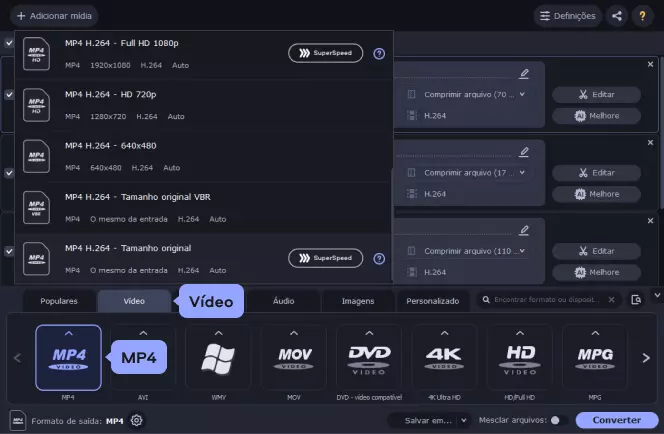The width and height of the screenshot is (664, 434).
Task: Switch to the Vídeo tab
Action: point(134,301)
